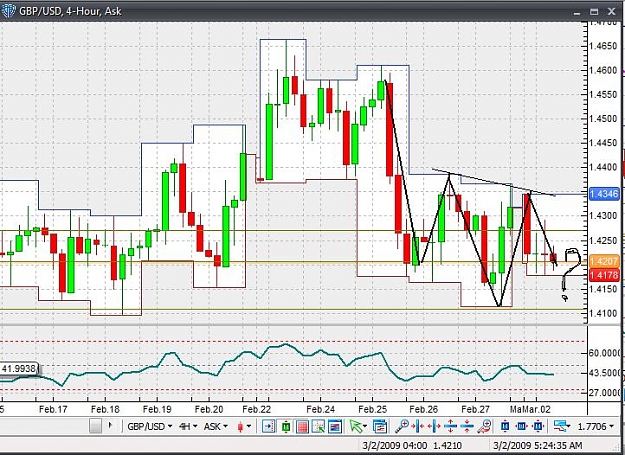Click the 1.4500 price axis label
The image size is (625, 455).
pyautogui.click(x=603, y=119)
